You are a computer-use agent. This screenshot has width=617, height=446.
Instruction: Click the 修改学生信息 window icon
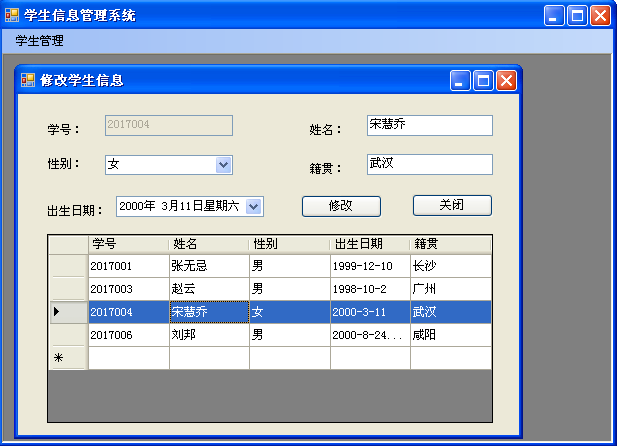(x=27, y=80)
